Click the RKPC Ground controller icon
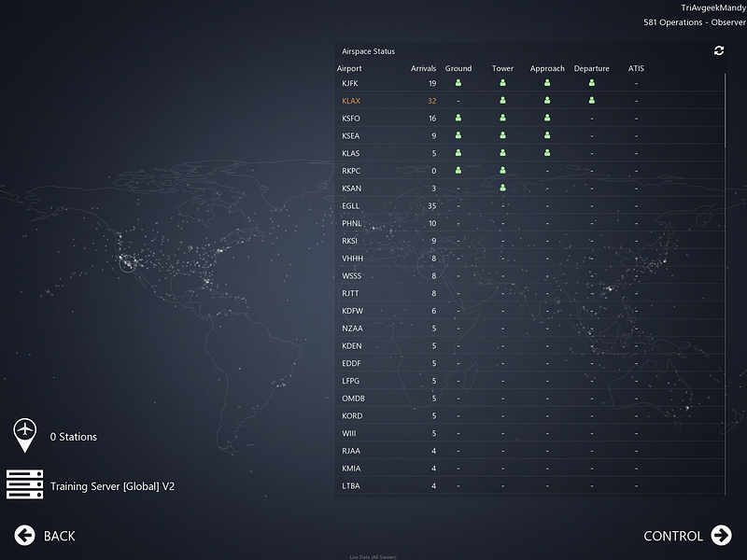Image resolution: width=747 pixels, height=560 pixels. (458, 170)
